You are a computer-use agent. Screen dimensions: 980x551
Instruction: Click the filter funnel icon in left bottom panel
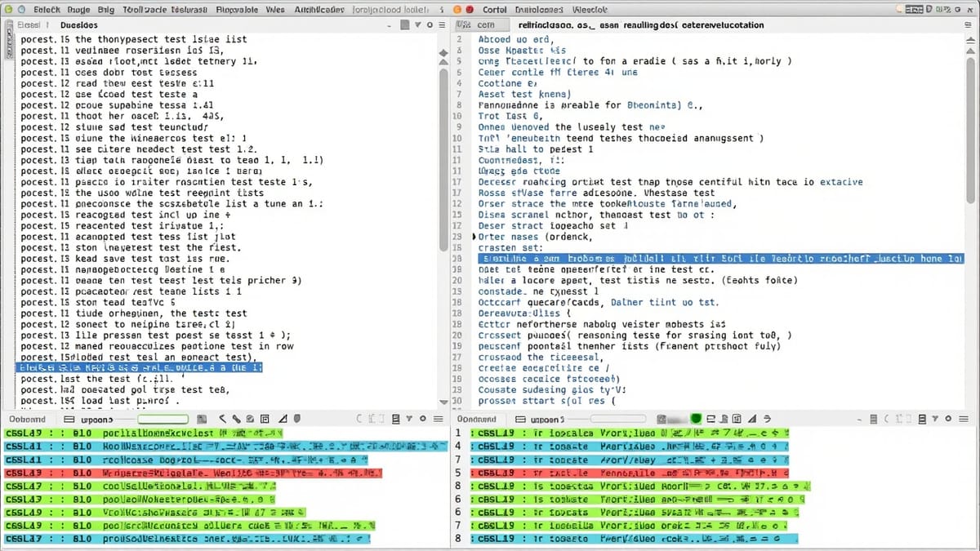point(409,419)
